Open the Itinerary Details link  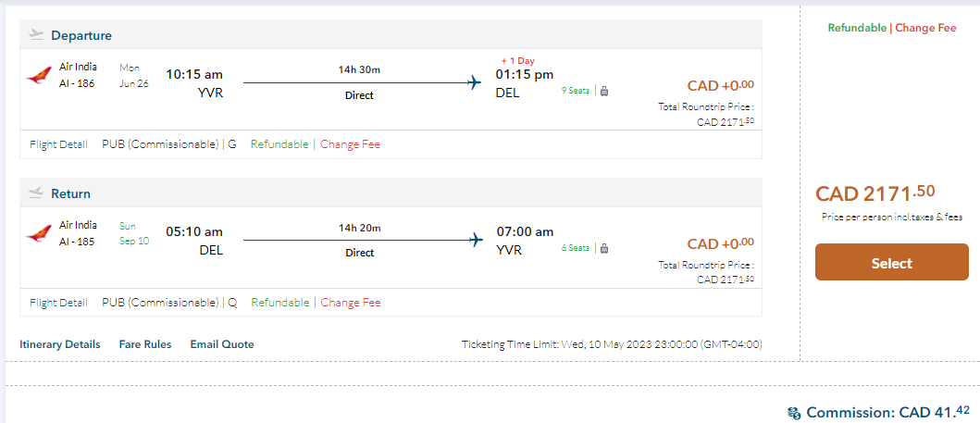(60, 344)
